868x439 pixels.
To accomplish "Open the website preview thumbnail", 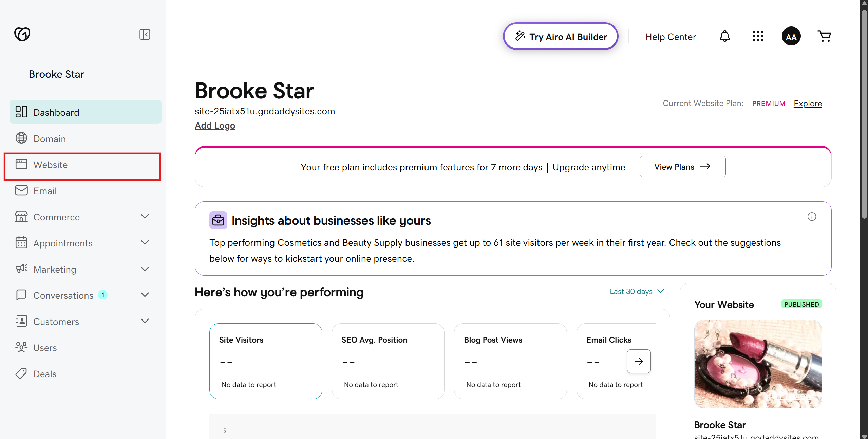I will pos(758,364).
